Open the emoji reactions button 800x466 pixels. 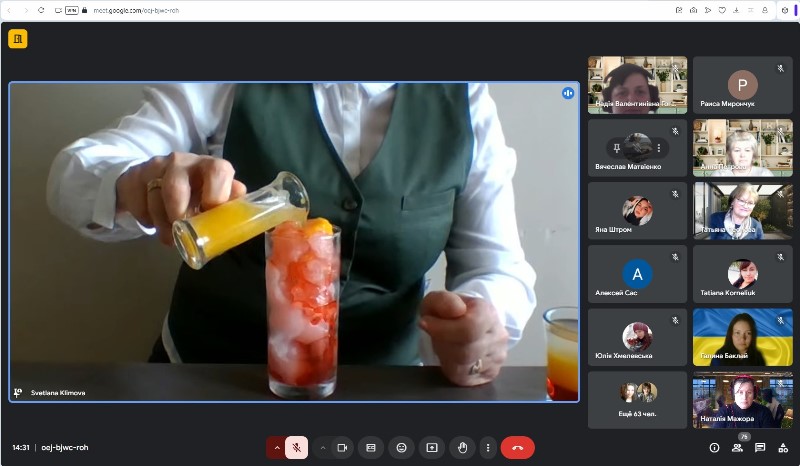click(402, 448)
